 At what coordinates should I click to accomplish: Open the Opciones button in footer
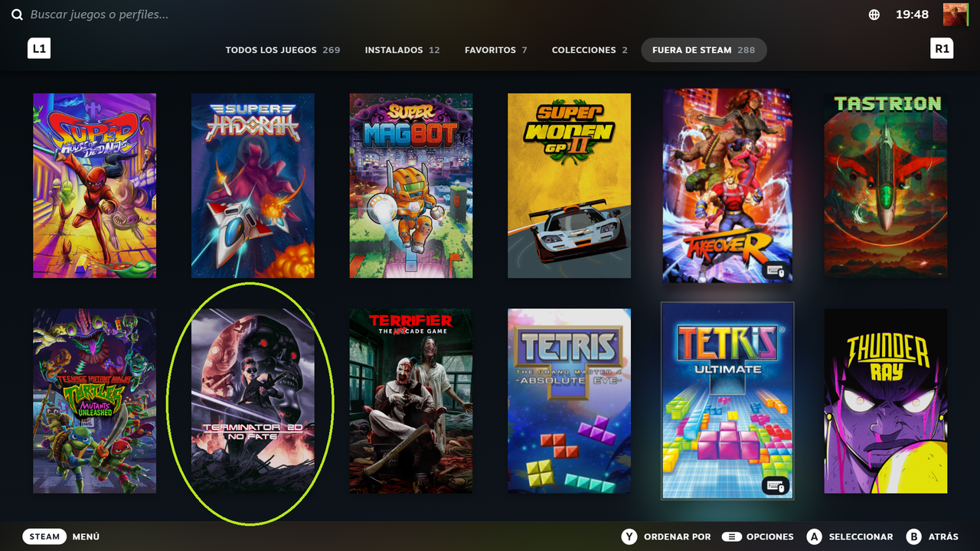[758, 536]
